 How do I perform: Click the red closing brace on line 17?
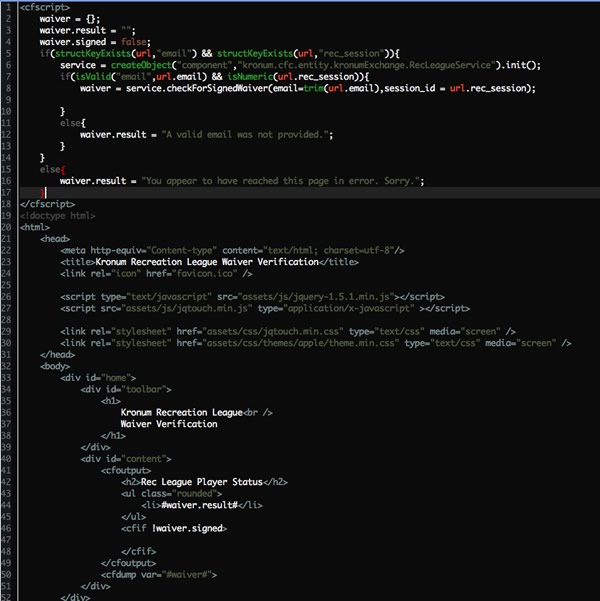pos(42,192)
